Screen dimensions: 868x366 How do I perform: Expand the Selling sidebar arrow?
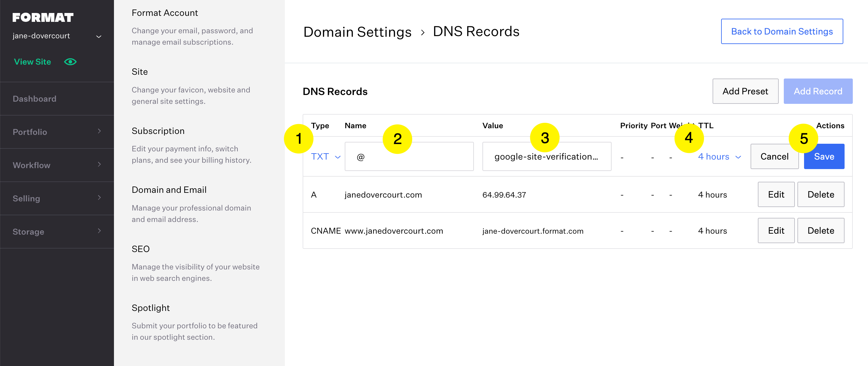pyautogui.click(x=99, y=198)
